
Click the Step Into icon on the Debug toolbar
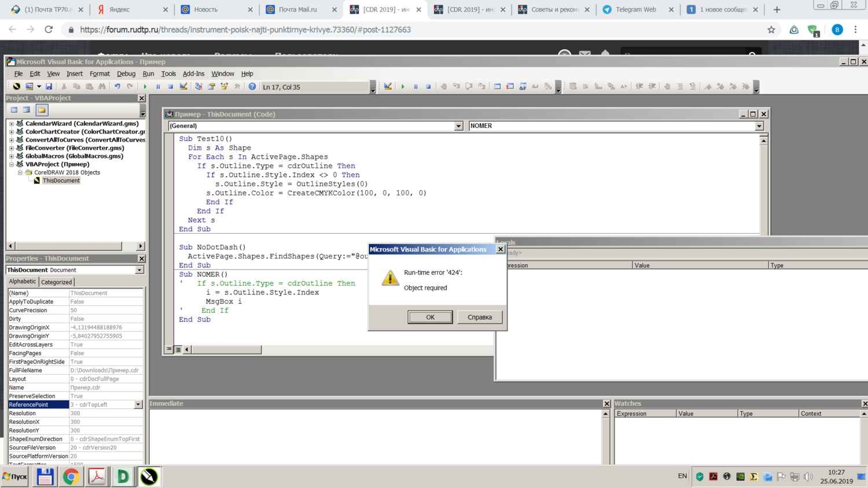[457, 87]
